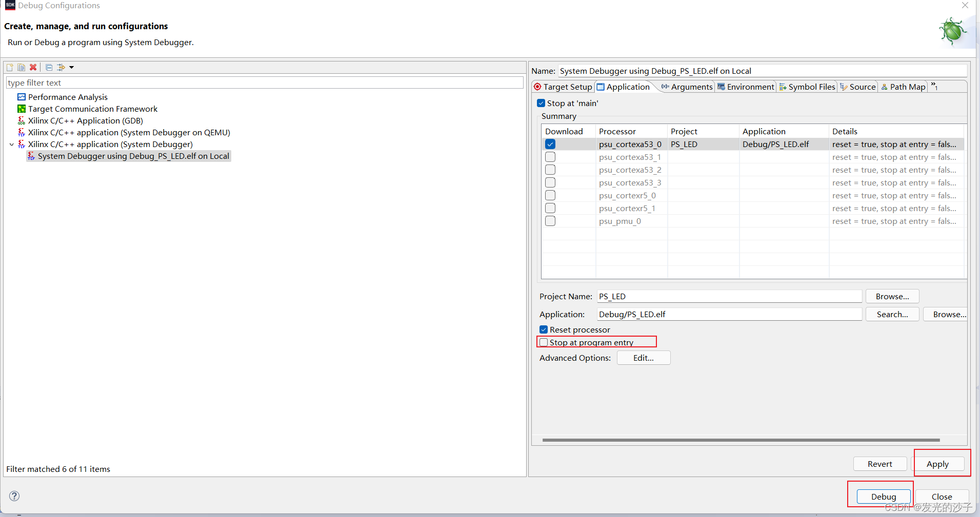Screen dimensions: 980x517
Task: Collapse Xilinx C/C++ application (System Debugger) node
Action: (x=11, y=144)
